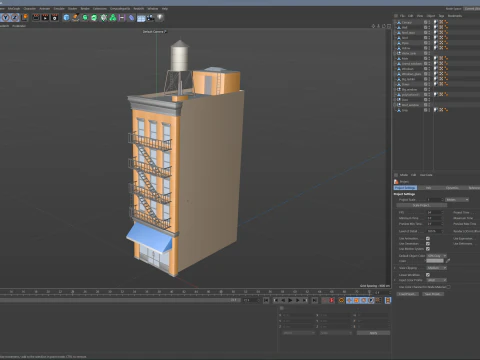
Task: Click the Extrude generator green icon
Action: [x=94, y=17]
